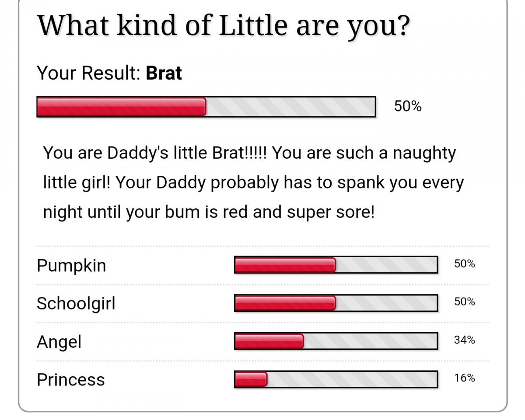This screenshot has width=525, height=420.
Task: Click the bold Brat result word
Action: click(164, 73)
